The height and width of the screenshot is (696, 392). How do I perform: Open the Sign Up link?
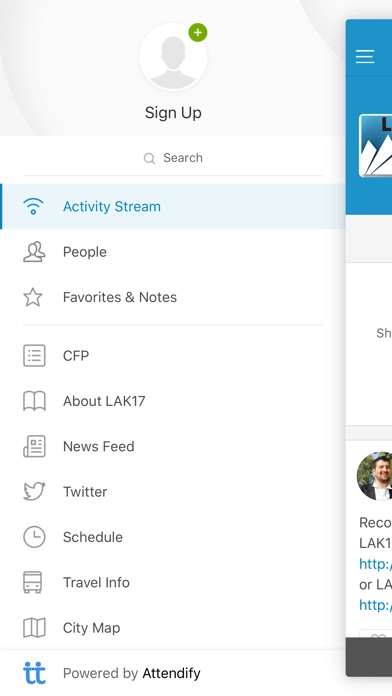pyautogui.click(x=173, y=113)
